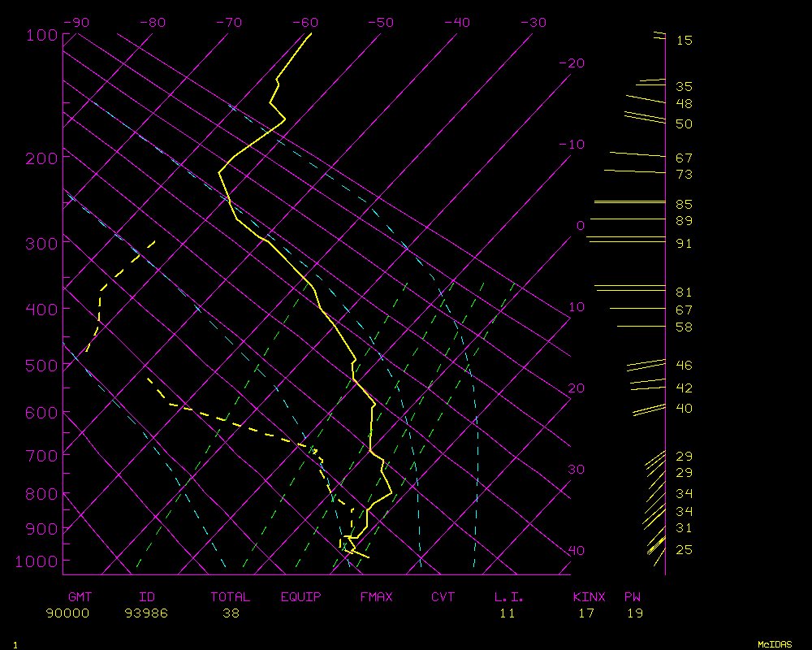Click the wind speed value 91
The height and width of the screenshot is (650, 812).
coord(684,244)
